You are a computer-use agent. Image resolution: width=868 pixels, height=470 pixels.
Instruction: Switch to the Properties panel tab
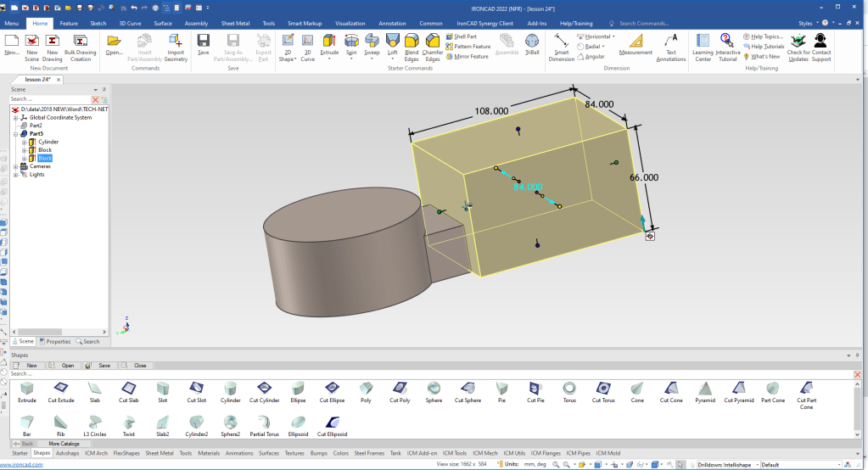[x=55, y=341]
